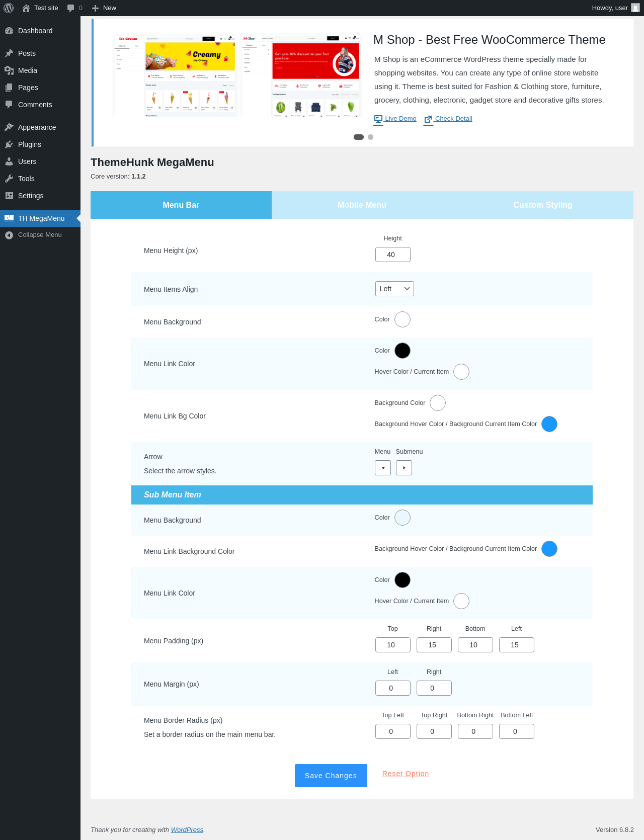Image resolution: width=644 pixels, height=840 pixels.
Task: Click the TH MegaMenu grid icon
Action: (9, 218)
